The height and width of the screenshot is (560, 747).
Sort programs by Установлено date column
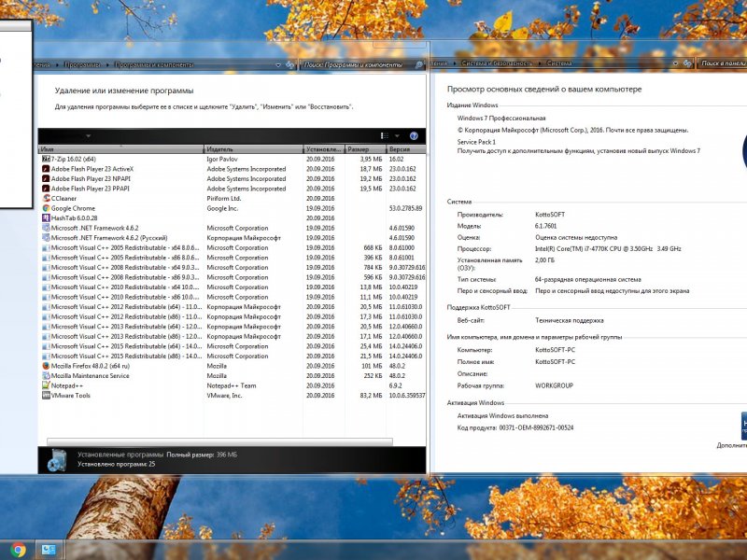[x=324, y=149]
